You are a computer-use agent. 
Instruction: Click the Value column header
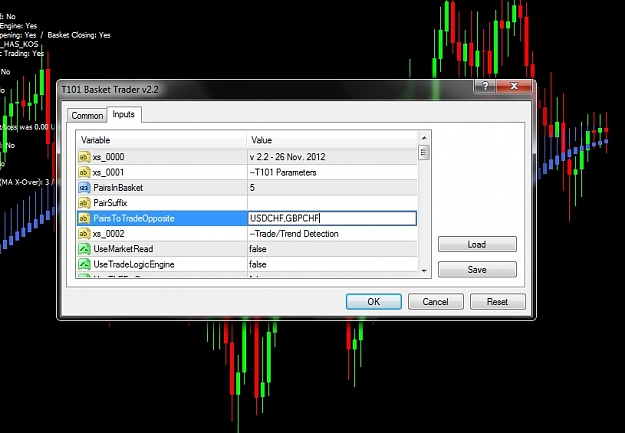click(332, 140)
